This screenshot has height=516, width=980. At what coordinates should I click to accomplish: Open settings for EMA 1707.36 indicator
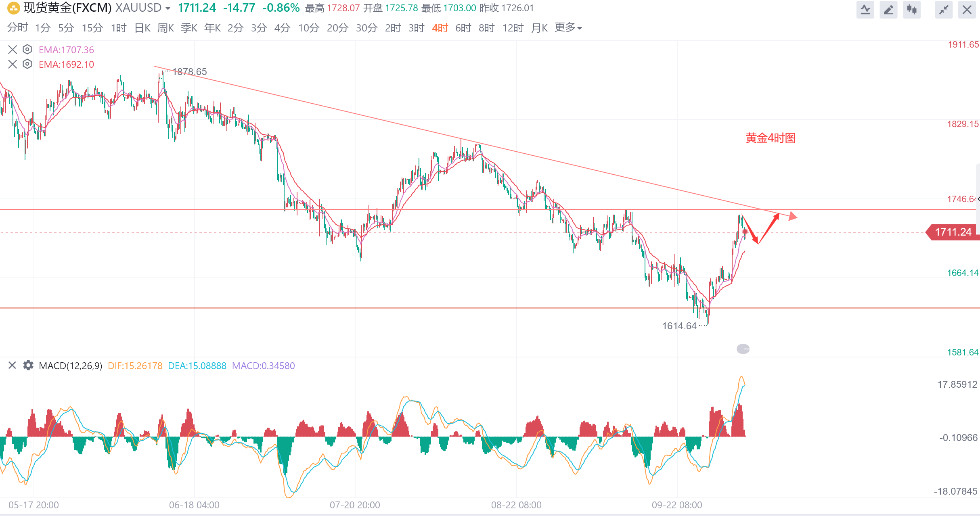(x=27, y=50)
